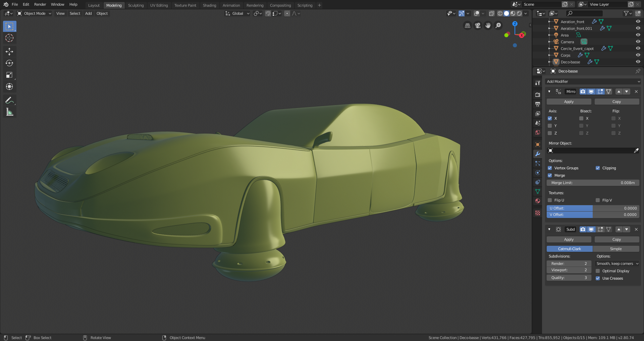
Task: Toggle camera view in viewport
Action: [x=478, y=25]
